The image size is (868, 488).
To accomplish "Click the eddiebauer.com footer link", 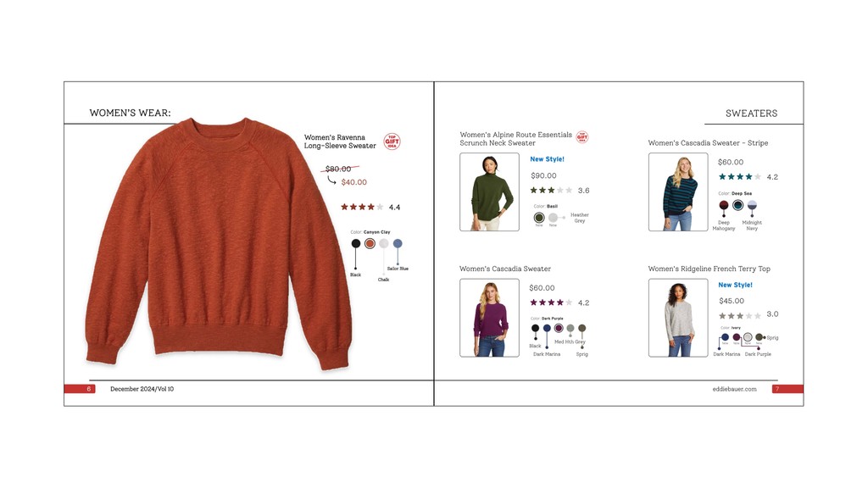I will 734,389.
